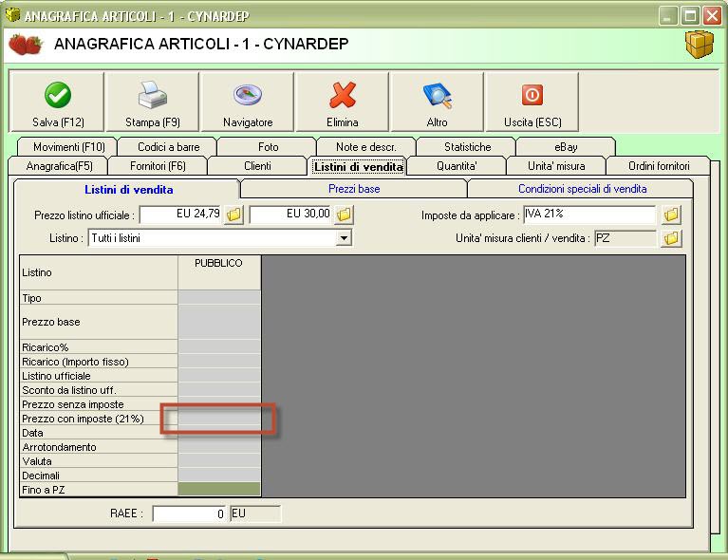Viewport: 728px width, 560px height.
Task: Open the Tutti i listini combo box
Action: 219,238
